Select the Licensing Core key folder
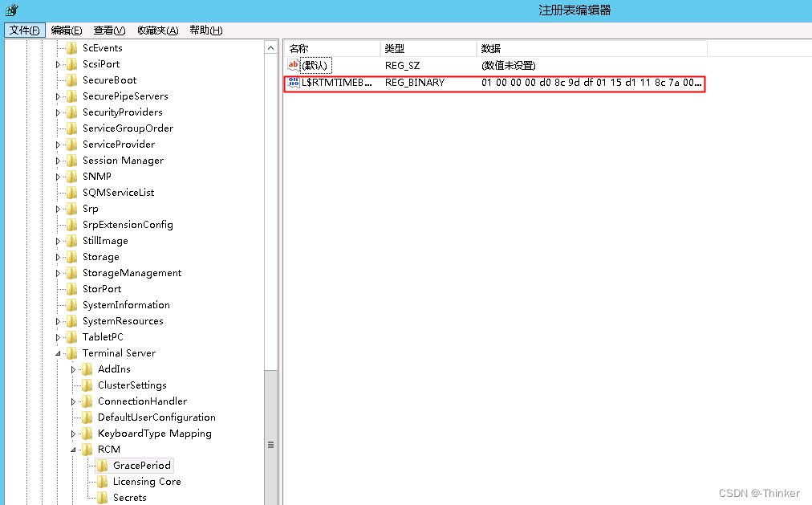This screenshot has width=812, height=505. [153, 481]
